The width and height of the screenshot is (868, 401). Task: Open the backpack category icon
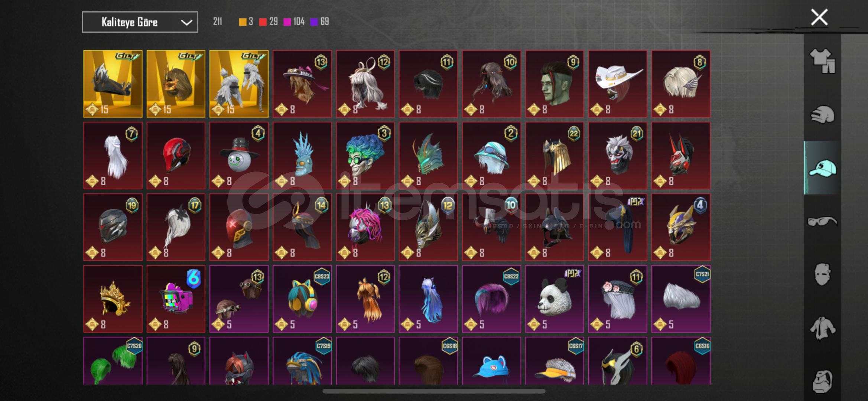(822, 381)
